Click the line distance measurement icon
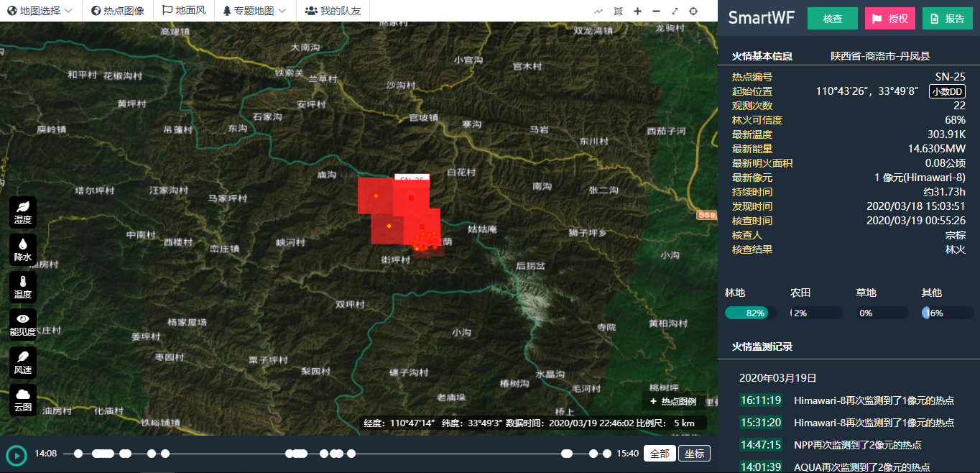The width and height of the screenshot is (980, 473). (x=599, y=11)
